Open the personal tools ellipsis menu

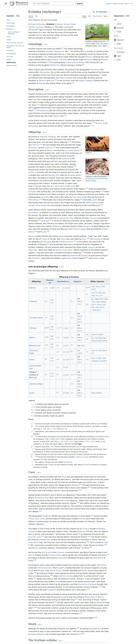[x=132, y=4]
